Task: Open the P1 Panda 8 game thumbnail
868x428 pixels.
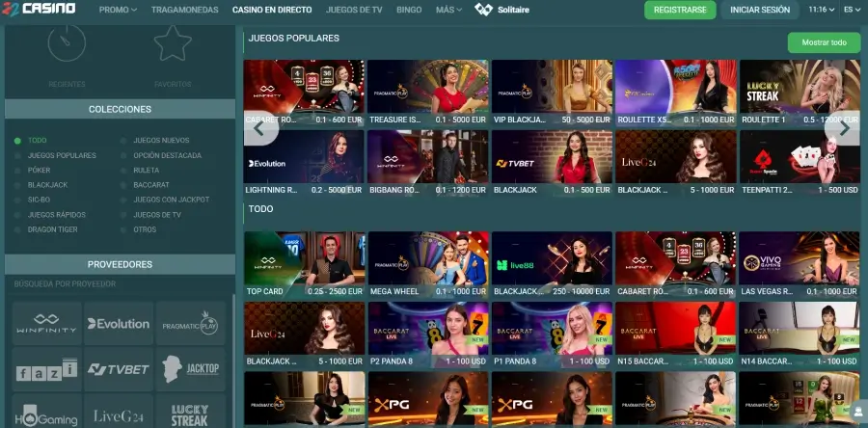Action: [552, 328]
